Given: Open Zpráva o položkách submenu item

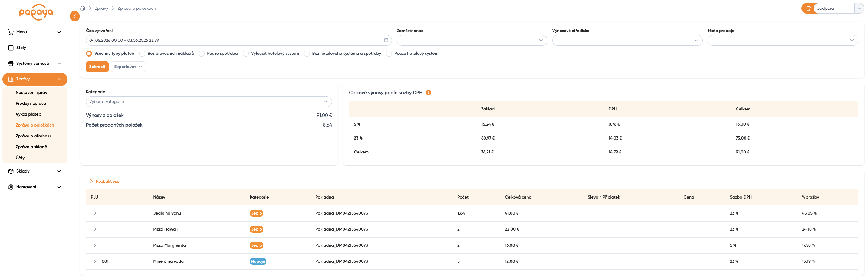Looking at the screenshot, I should coord(35,125).
